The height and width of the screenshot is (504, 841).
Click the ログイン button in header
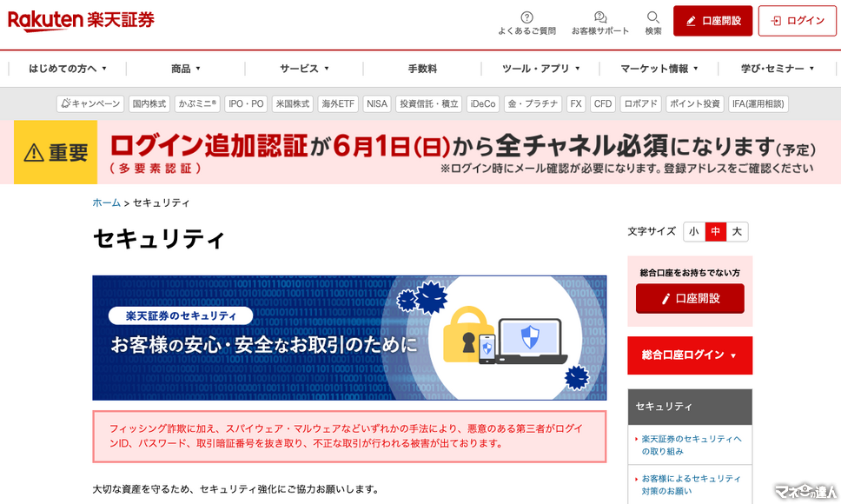click(x=797, y=21)
